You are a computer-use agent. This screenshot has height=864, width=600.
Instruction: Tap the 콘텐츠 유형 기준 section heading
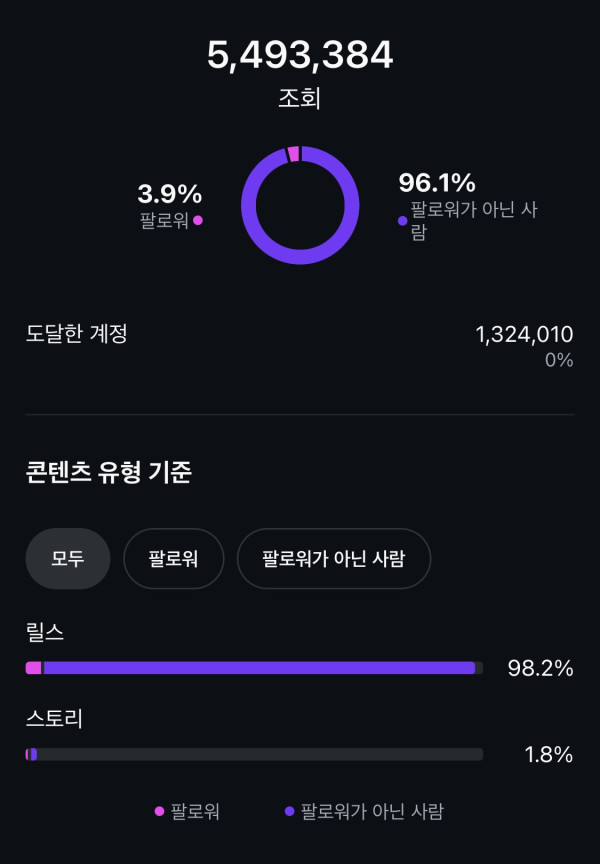click(108, 472)
